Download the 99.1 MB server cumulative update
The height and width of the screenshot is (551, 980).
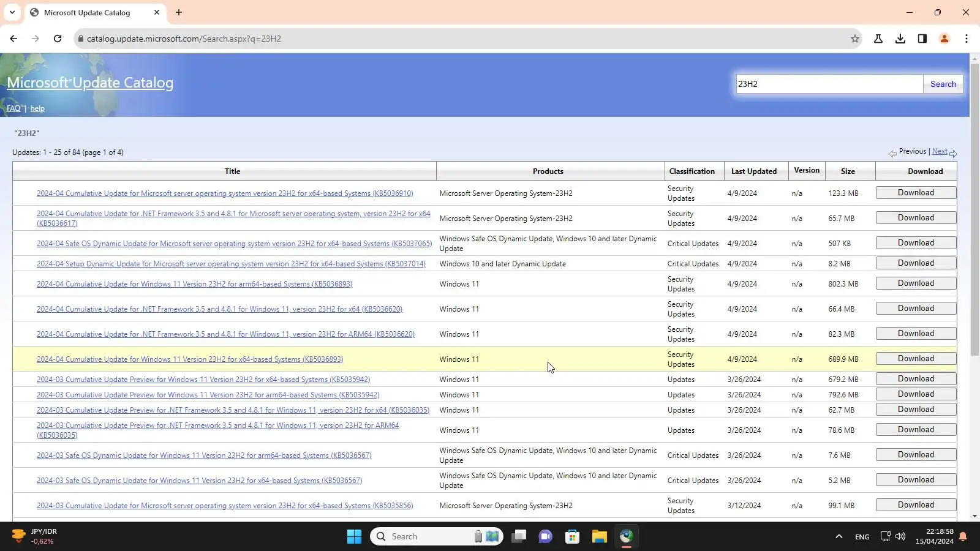(916, 505)
